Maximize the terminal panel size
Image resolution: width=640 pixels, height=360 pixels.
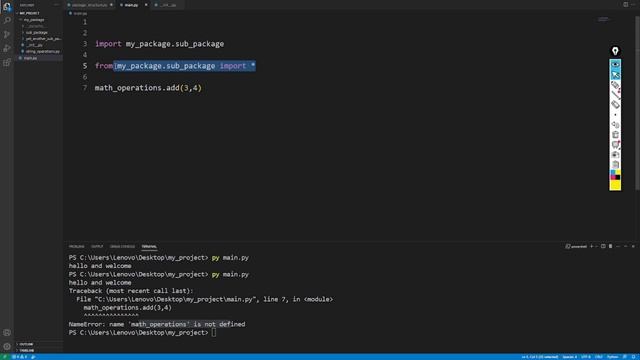(626, 247)
